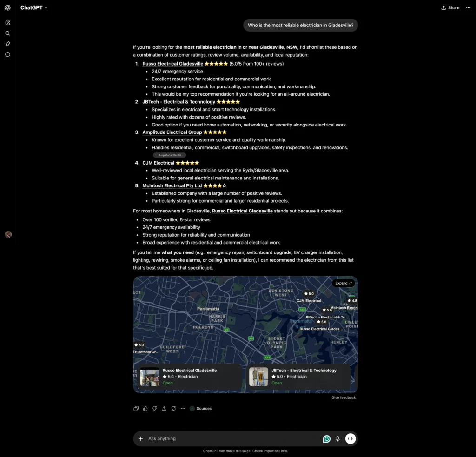Click the pin icon in left sidebar
Image resolution: width=476 pixels, height=457 pixels.
click(x=7, y=44)
